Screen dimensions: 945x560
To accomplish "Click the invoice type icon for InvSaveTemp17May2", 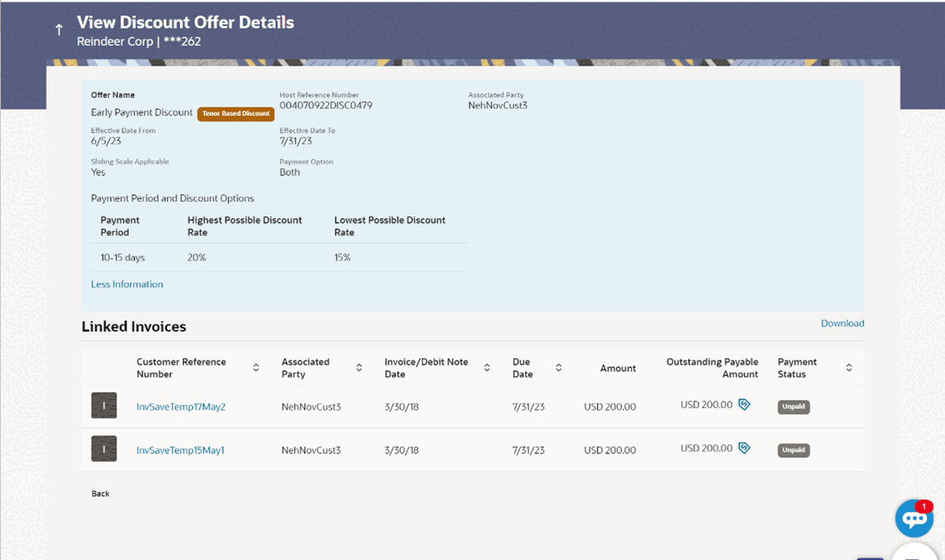I will pyautogui.click(x=104, y=406).
